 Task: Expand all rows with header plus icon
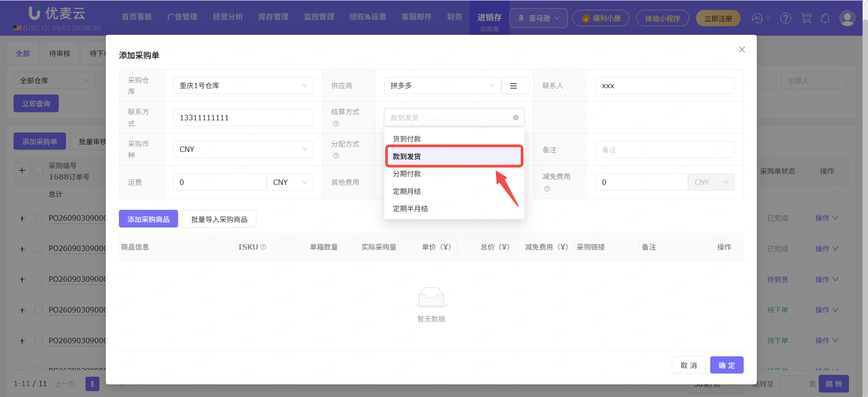point(22,170)
